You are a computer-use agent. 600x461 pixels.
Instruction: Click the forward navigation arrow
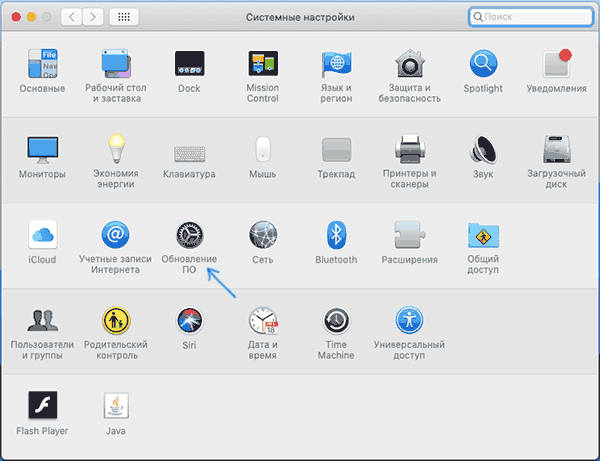pos(96,18)
